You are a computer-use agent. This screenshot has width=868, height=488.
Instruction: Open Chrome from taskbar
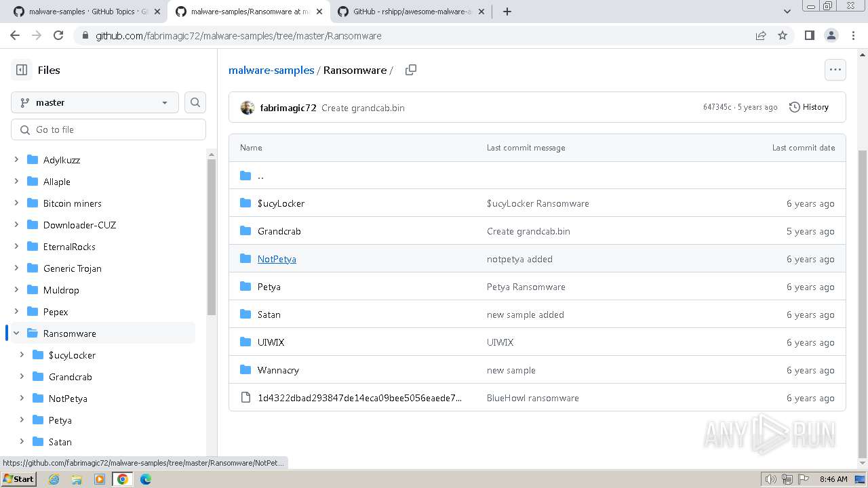[122, 479]
